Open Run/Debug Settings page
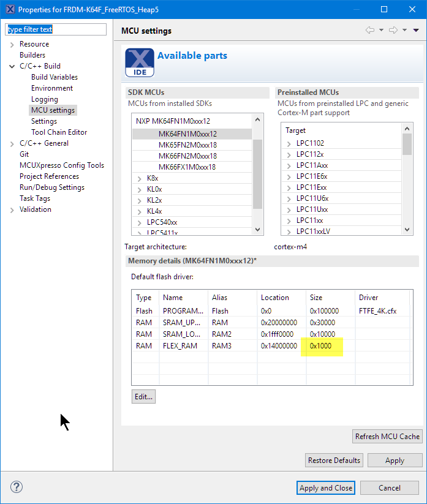 click(52, 187)
